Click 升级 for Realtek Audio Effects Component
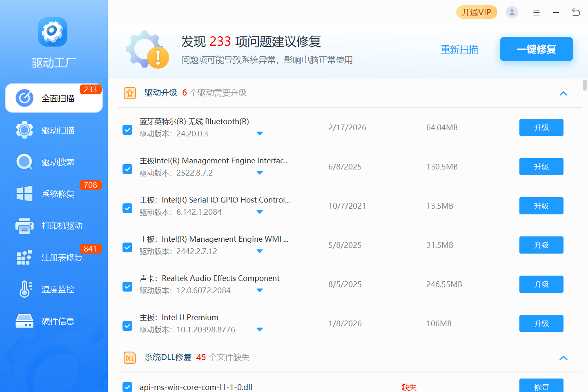The height and width of the screenshot is (392, 588). click(541, 284)
